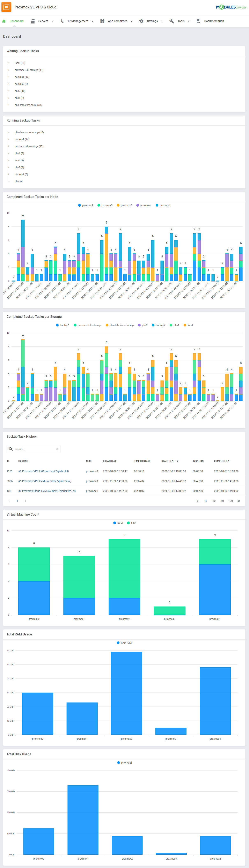This screenshot has height=868, width=249.
Task: Open #3 Proxmox Cloud KVM hosting link
Action: point(47,491)
